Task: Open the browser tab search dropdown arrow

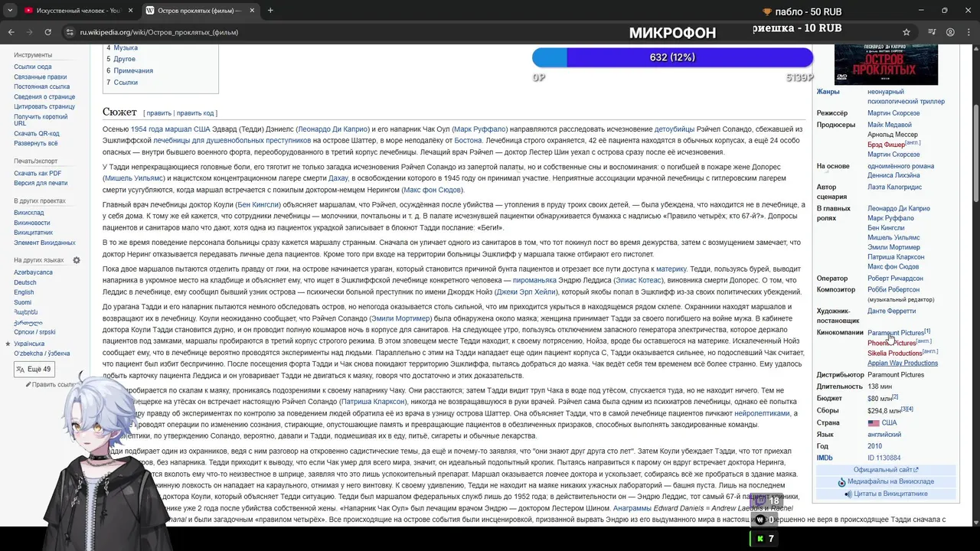Action: tap(11, 11)
